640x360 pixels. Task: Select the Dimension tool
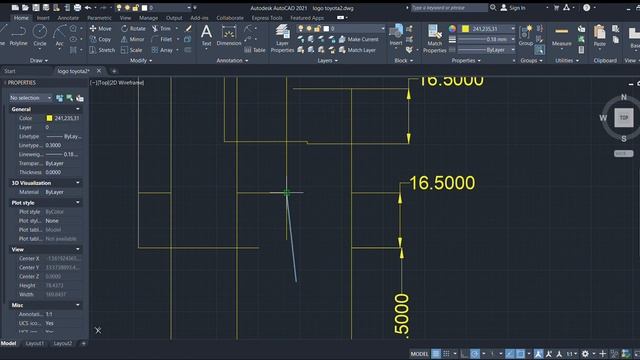click(229, 35)
